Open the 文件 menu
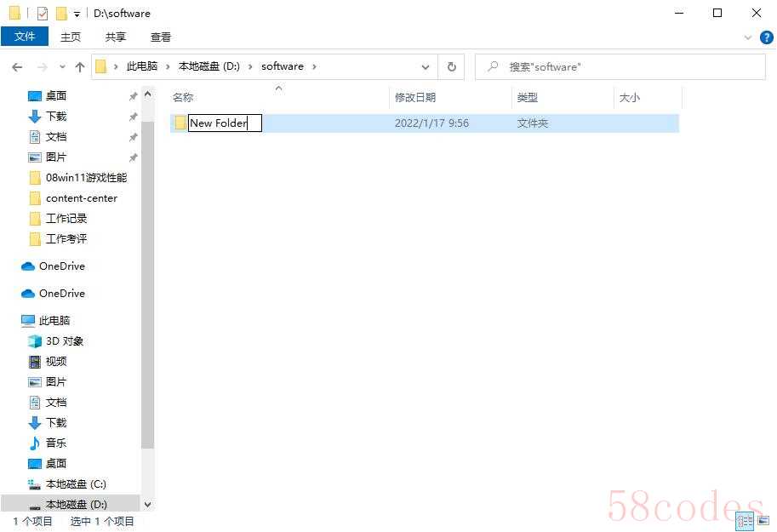The image size is (777, 532). (25, 37)
